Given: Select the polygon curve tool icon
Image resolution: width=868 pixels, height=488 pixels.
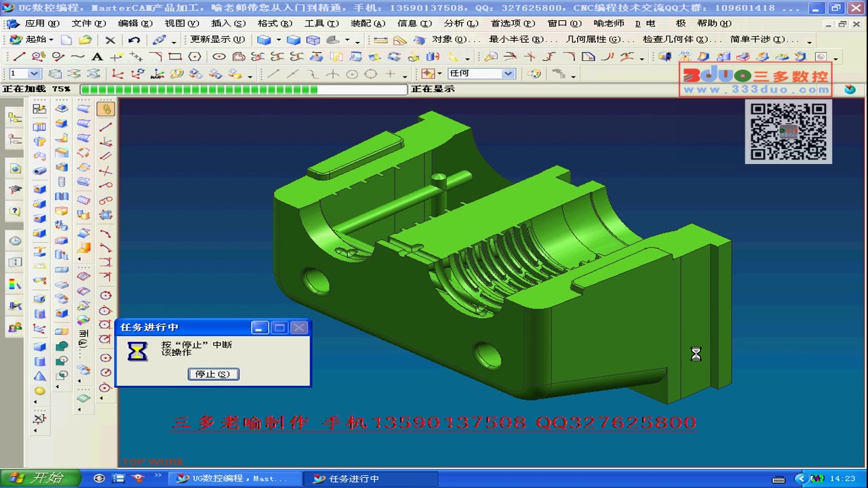Looking at the screenshot, I should (x=195, y=57).
